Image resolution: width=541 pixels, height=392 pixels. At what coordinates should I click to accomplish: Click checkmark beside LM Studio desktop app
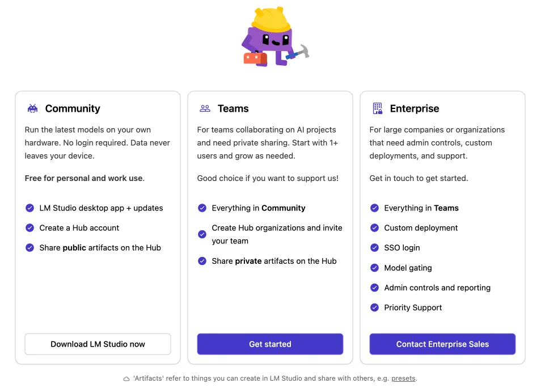pyautogui.click(x=30, y=208)
